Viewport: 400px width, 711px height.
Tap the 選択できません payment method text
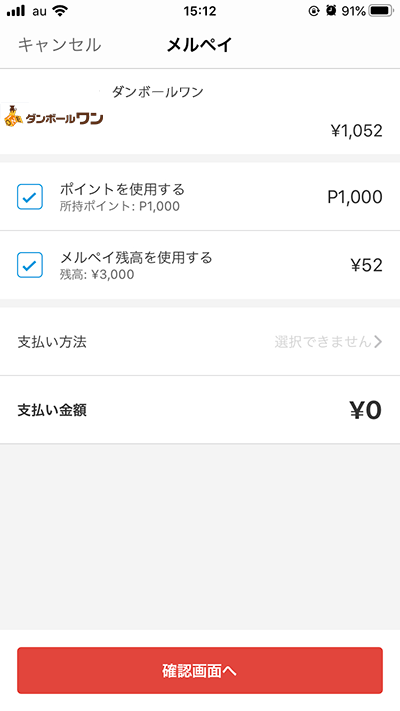click(323, 341)
